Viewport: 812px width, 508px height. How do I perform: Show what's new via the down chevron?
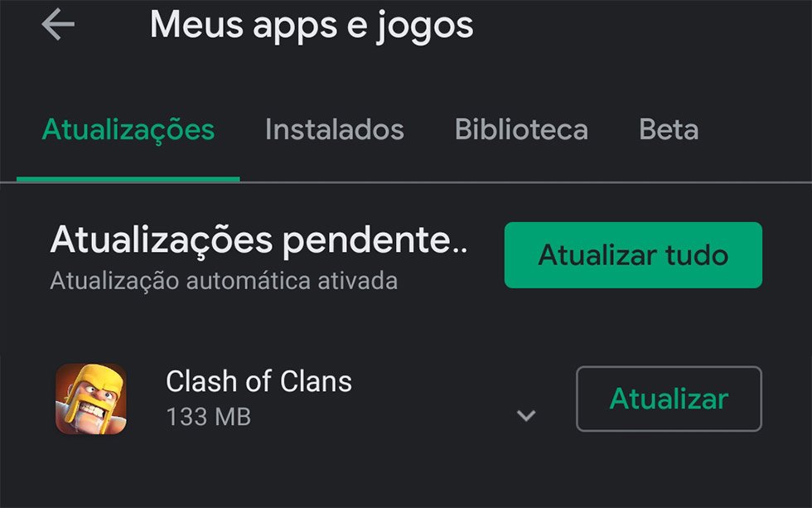pyautogui.click(x=526, y=415)
